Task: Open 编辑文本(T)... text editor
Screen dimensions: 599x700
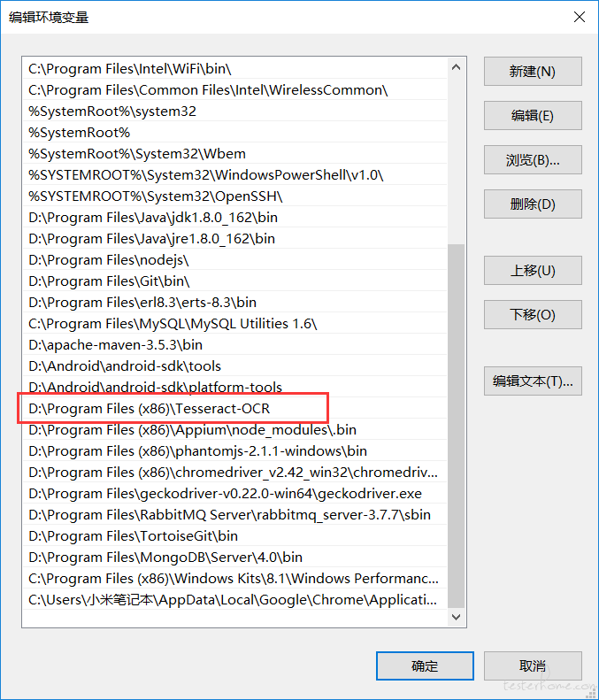Action: pyautogui.click(x=533, y=381)
